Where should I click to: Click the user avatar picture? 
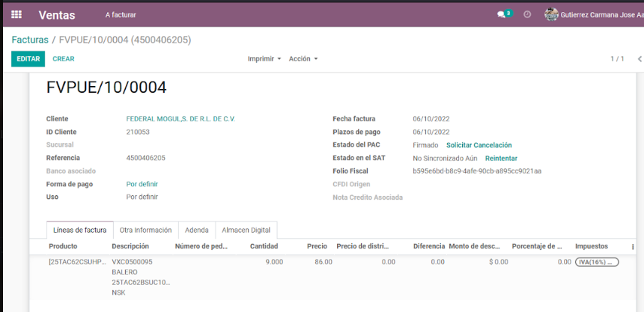pyautogui.click(x=551, y=14)
